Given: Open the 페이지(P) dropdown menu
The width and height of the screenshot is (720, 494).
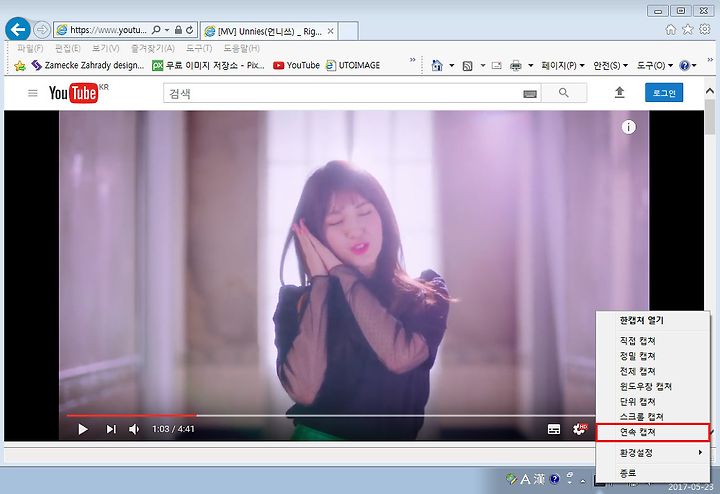Looking at the screenshot, I should click(x=563, y=66).
